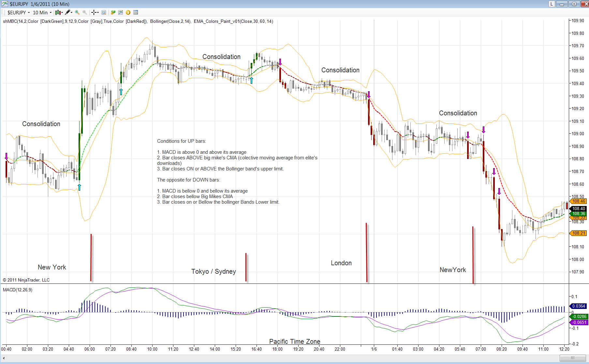The image size is (589, 364).
Task: Open the chart Properties toolbar icon
Action: click(x=136, y=12)
